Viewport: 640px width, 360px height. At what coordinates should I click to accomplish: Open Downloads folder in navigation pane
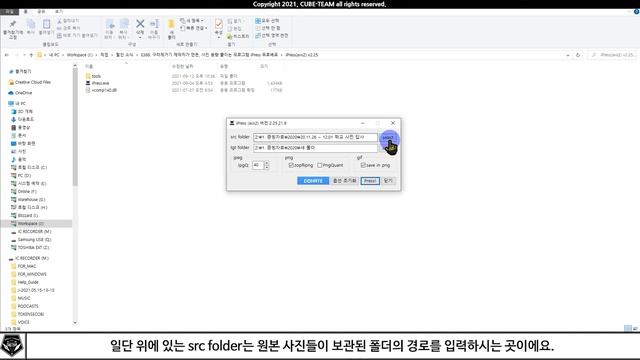[x=23, y=119]
